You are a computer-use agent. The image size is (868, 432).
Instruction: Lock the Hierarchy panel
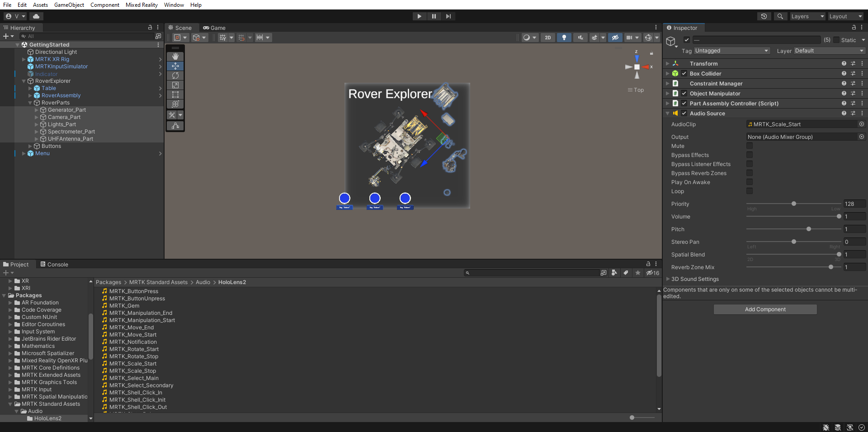tap(150, 28)
